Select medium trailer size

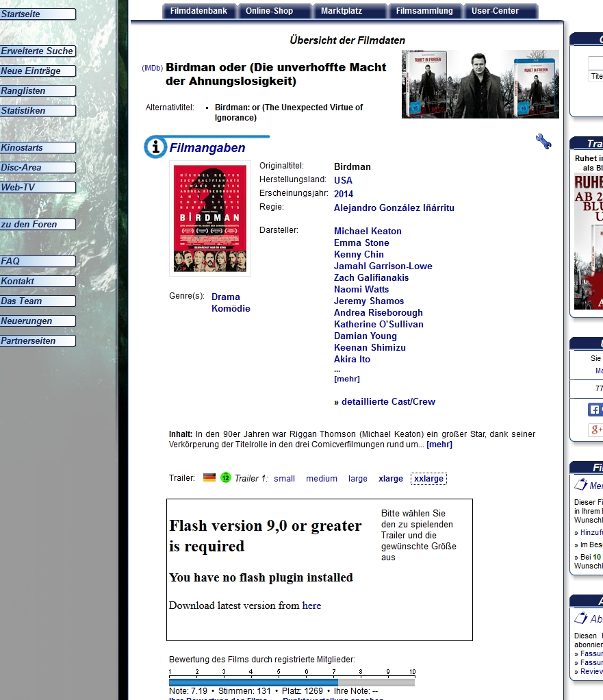pos(322,479)
